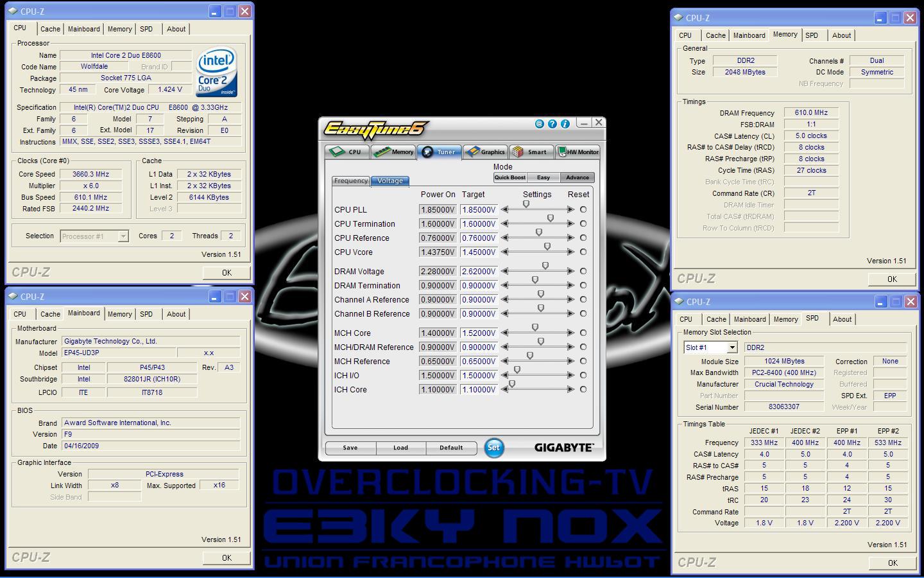
Task: Increase CPU Termination voltage right arrow
Action: coord(571,223)
